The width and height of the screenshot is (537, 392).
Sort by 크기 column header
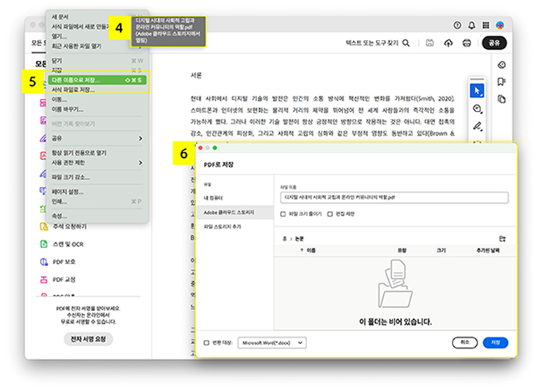442,250
